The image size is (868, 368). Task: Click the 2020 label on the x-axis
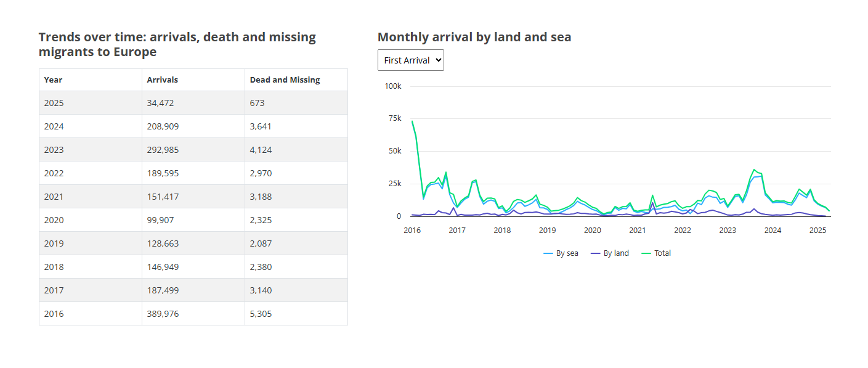(592, 231)
